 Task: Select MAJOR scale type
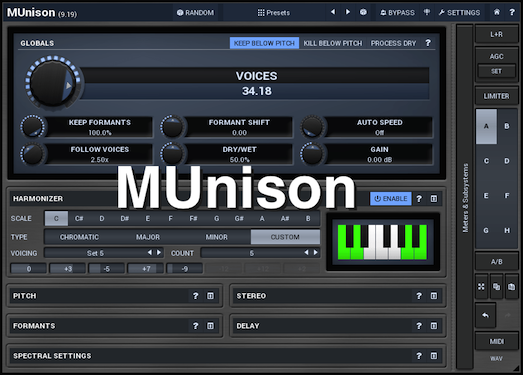point(148,237)
